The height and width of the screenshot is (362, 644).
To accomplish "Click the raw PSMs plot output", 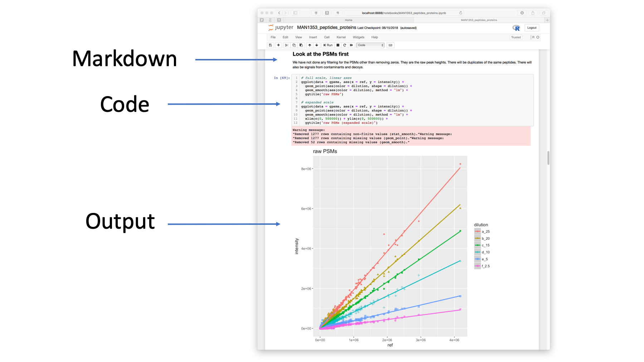I will point(392,248).
